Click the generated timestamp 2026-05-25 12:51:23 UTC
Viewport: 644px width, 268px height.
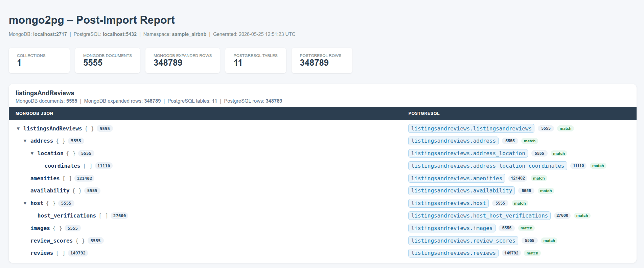[267, 34]
